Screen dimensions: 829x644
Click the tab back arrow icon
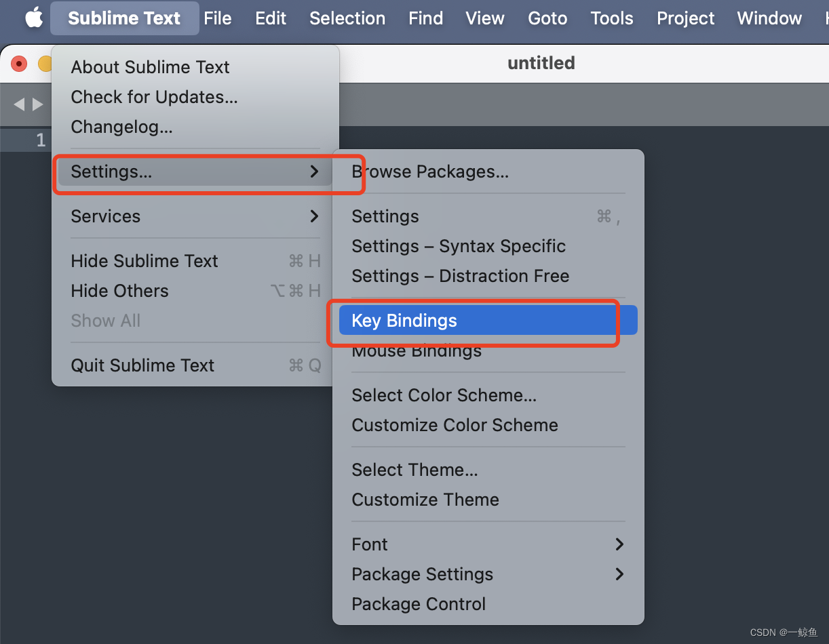19,104
